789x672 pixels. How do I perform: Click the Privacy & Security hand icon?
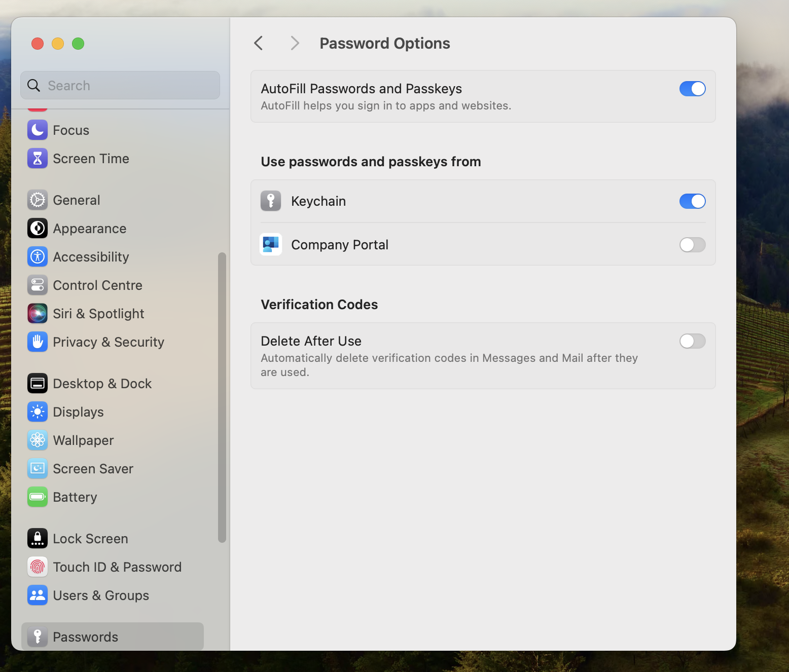pos(38,342)
